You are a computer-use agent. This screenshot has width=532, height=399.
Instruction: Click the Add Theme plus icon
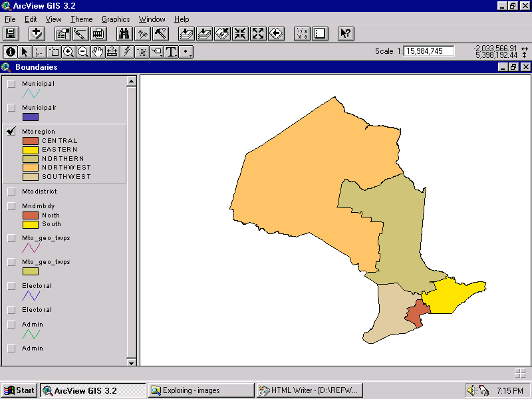(x=37, y=34)
